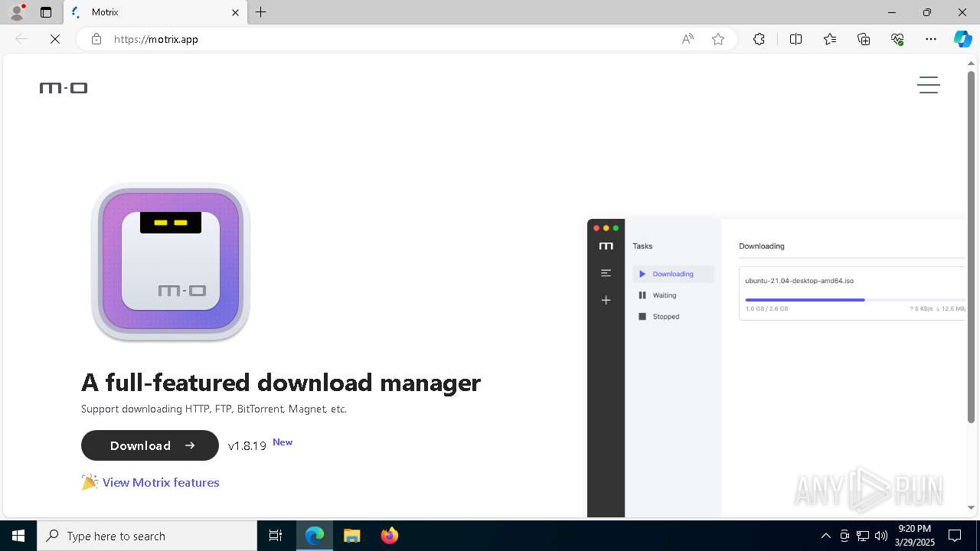The width and height of the screenshot is (980, 551).
Task: Go back to previous page
Action: (21, 39)
